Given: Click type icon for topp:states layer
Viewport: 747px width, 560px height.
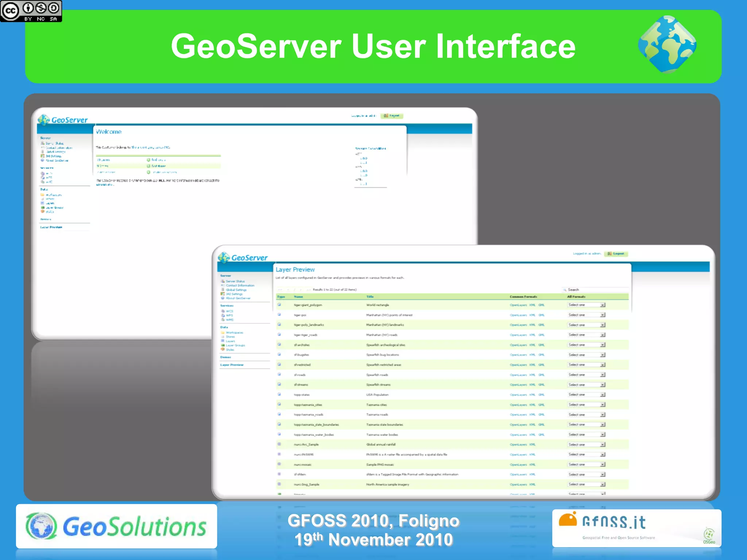Looking at the screenshot, I should [x=279, y=394].
